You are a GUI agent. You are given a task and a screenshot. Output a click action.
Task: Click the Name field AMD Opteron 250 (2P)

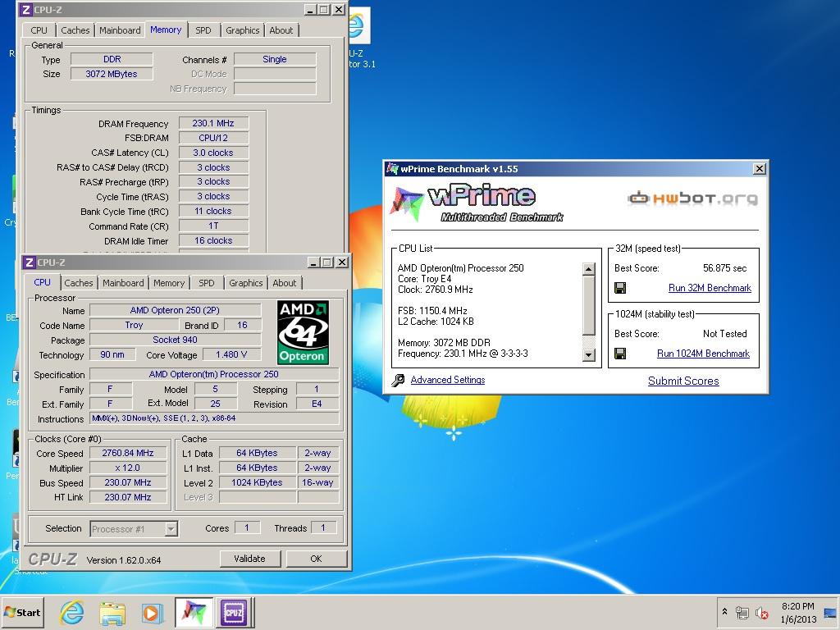[175, 310]
